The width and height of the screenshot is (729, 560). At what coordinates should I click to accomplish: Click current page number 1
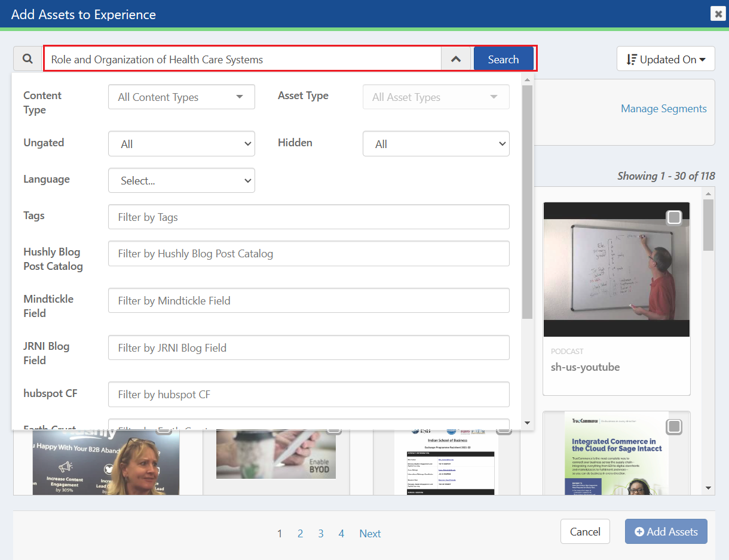pyautogui.click(x=280, y=534)
